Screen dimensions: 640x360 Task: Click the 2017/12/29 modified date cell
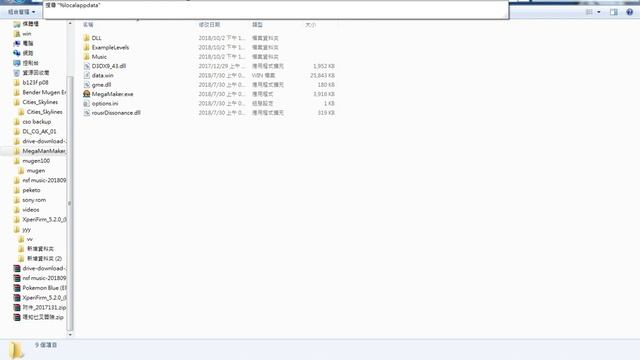click(222, 66)
